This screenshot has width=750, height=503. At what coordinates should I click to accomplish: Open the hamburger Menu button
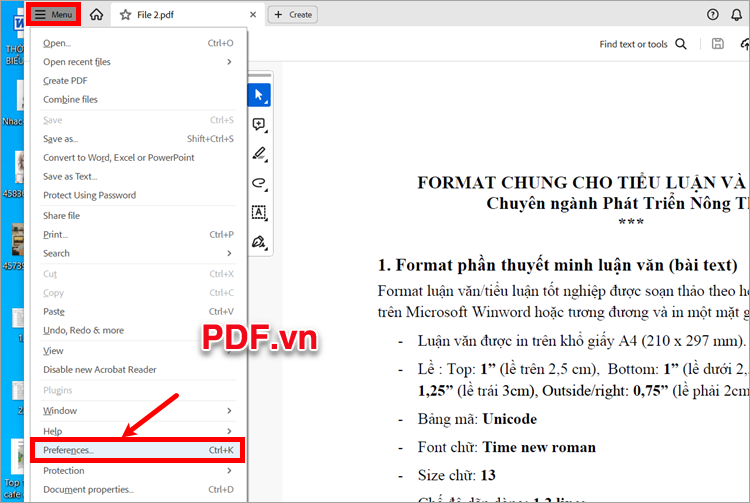(x=54, y=14)
